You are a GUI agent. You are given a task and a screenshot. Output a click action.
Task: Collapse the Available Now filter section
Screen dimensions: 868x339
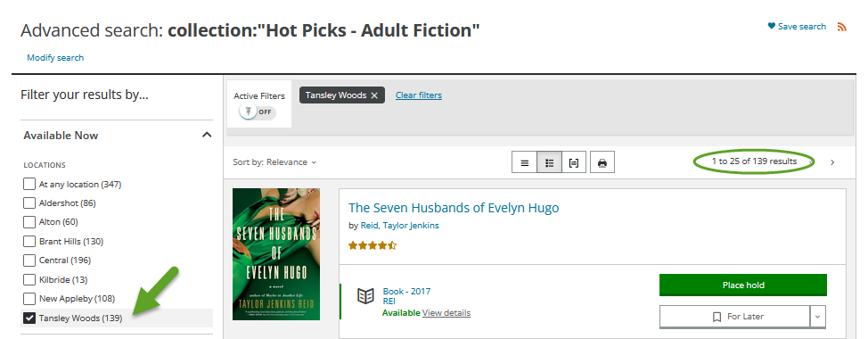207,135
